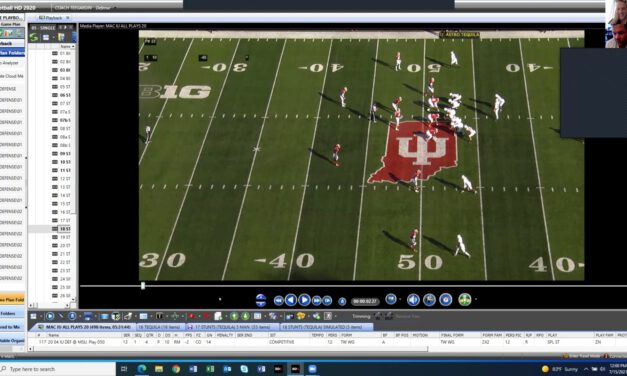Screen dimensions: 627x376
Task: Click the step-forward button right of fast forward
Action: click(327, 300)
